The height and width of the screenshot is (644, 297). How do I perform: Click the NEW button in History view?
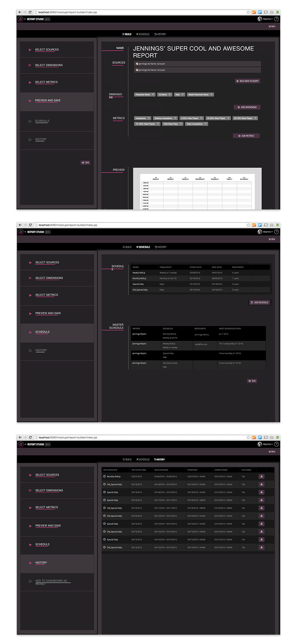click(272, 452)
